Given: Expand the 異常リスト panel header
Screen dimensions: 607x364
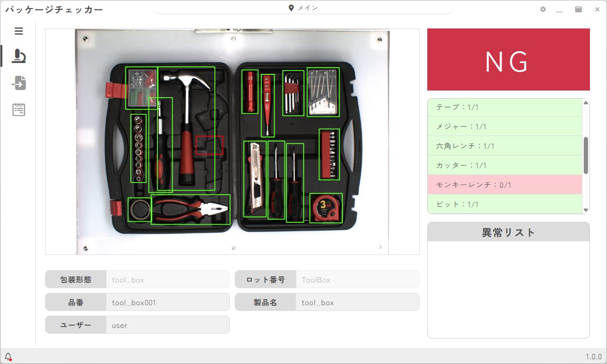Looking at the screenshot, I should click(x=508, y=232).
